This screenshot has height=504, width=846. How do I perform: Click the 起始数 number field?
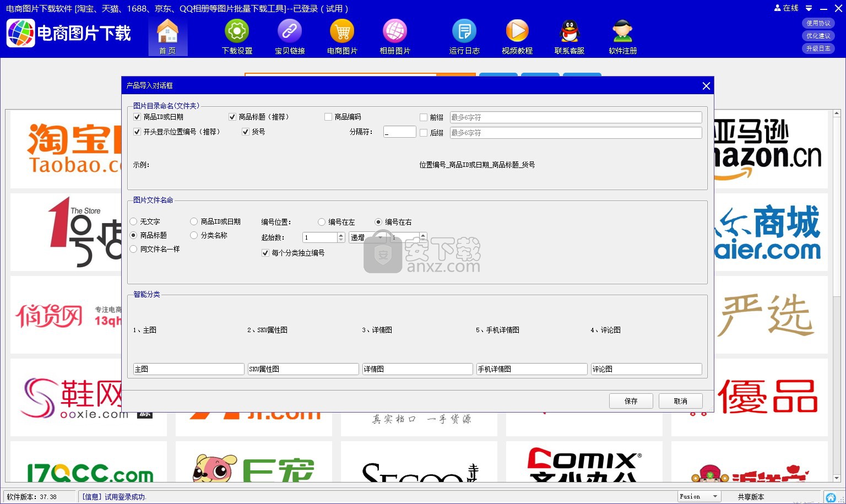tap(320, 237)
